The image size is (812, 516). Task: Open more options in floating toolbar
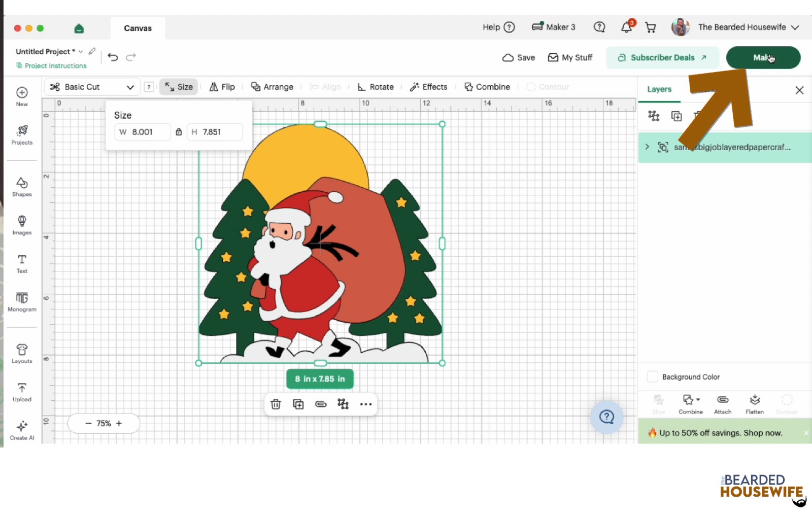tap(366, 404)
